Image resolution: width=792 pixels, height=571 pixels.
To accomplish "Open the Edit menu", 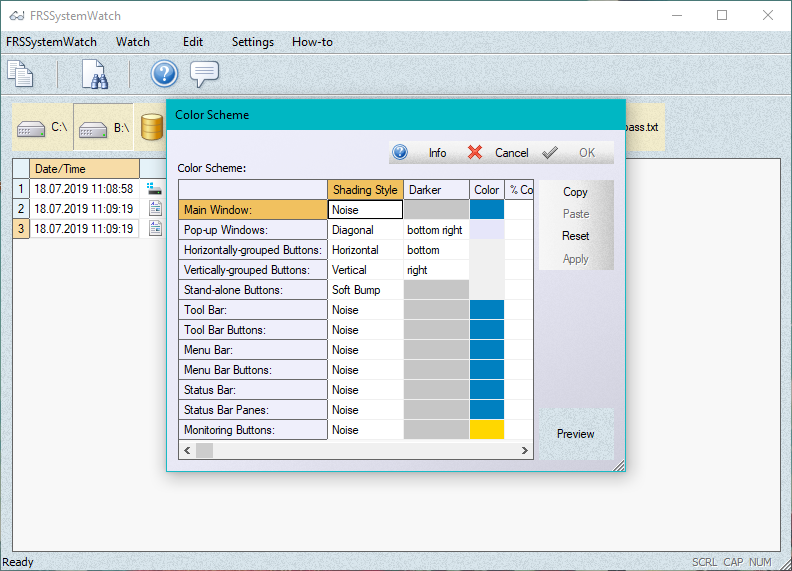I will [193, 42].
